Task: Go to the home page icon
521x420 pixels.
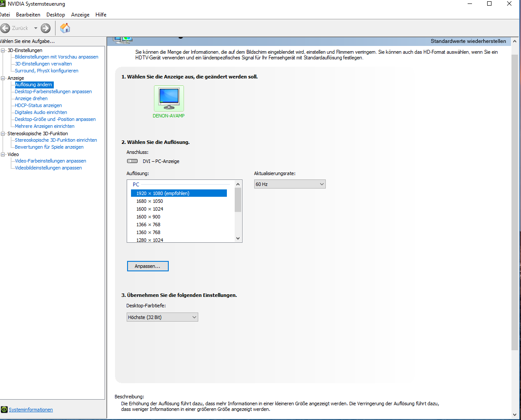Action: (x=65, y=28)
